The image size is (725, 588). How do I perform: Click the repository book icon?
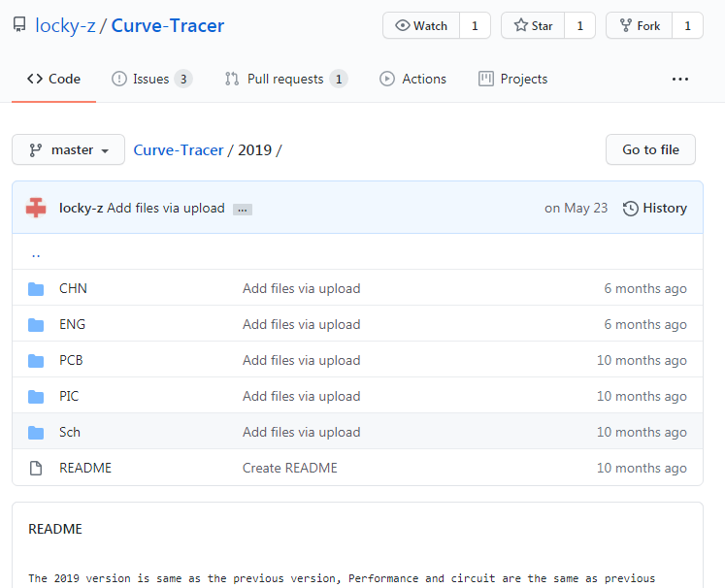tap(19, 24)
